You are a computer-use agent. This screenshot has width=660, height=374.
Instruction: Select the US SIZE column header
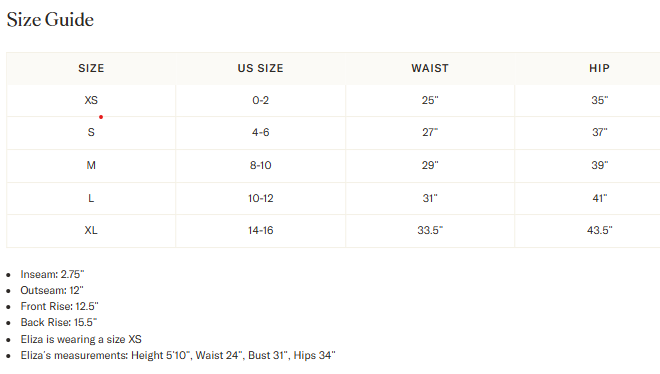261,68
